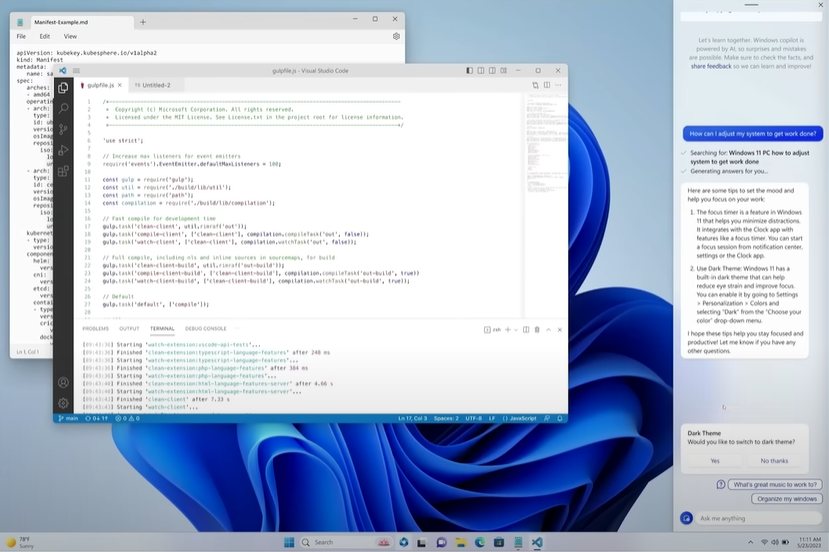Viewport: 829px width, 552px height.
Task: Open the Extensions view
Action: pos(63,171)
